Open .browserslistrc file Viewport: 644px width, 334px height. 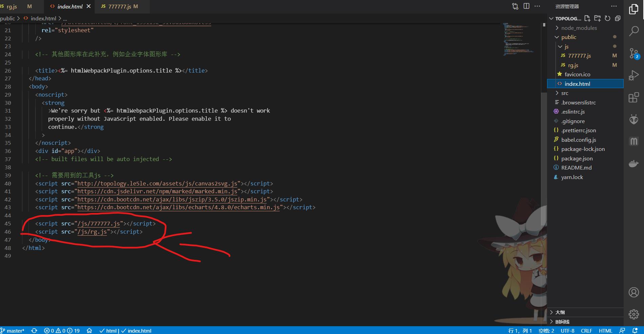click(578, 102)
